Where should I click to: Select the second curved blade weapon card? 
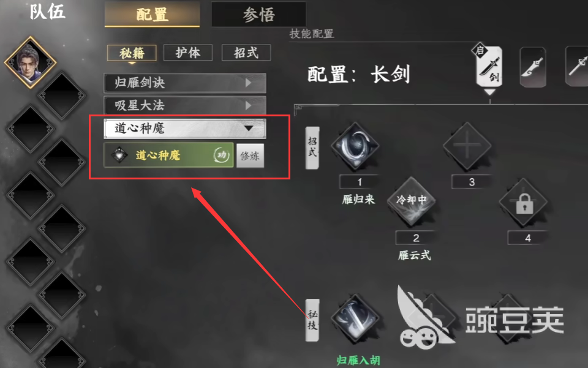(533, 67)
